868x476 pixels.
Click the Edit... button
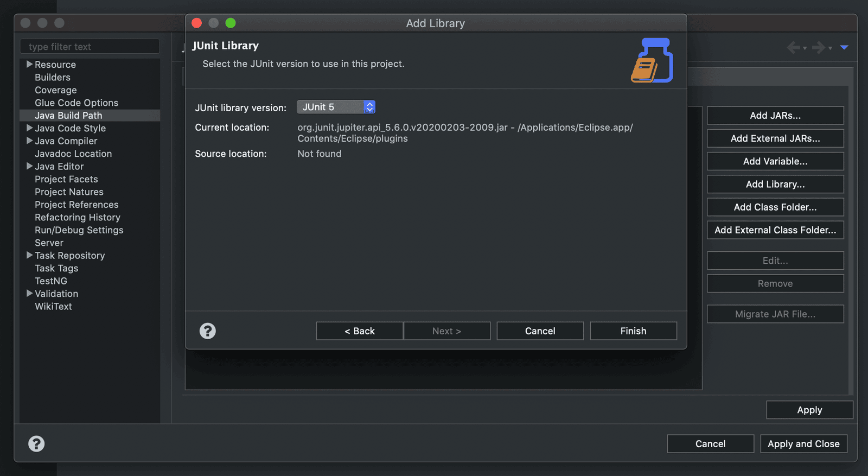[775, 261]
